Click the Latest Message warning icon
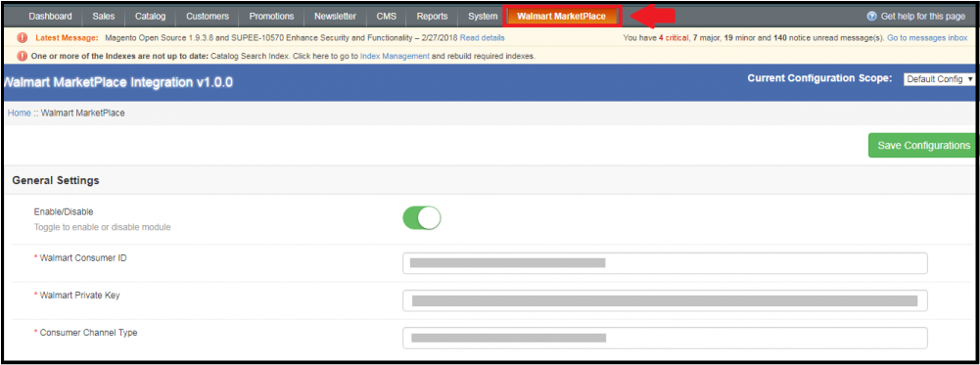 [23, 37]
